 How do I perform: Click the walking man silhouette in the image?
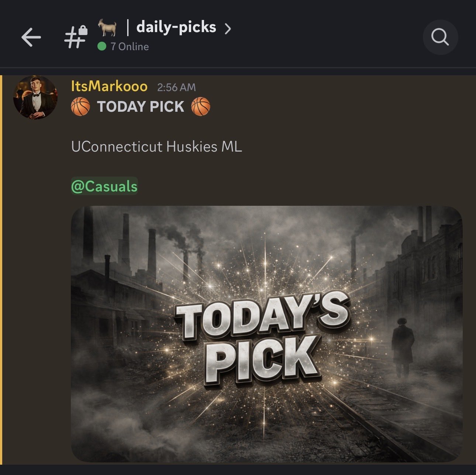pyautogui.click(x=402, y=347)
